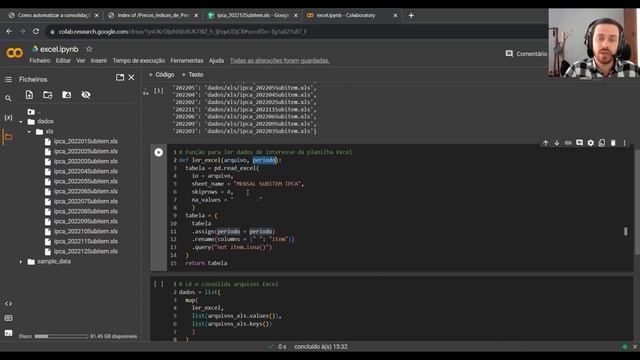The height and width of the screenshot is (360, 640).
Task: Close the Ficheiros panel
Action: coord(131,77)
